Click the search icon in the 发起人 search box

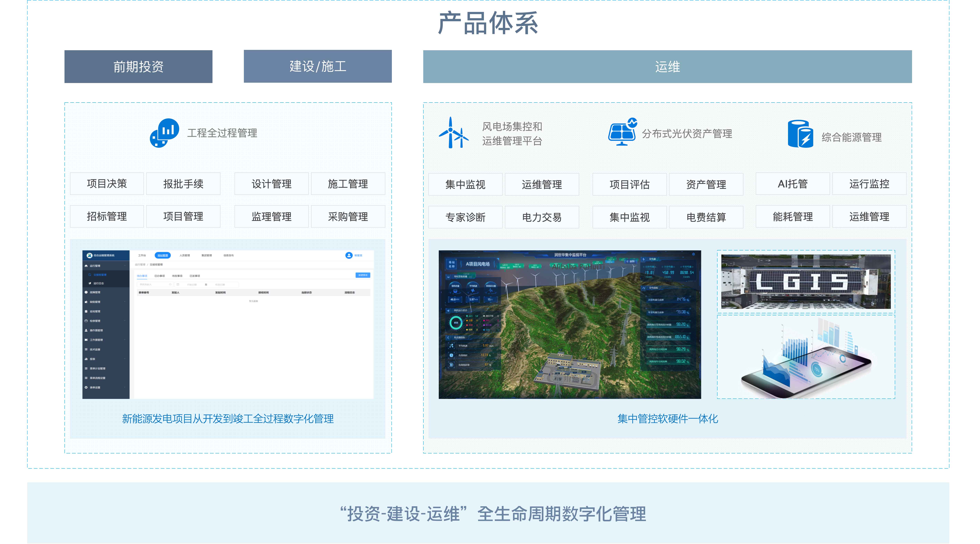tap(170, 284)
